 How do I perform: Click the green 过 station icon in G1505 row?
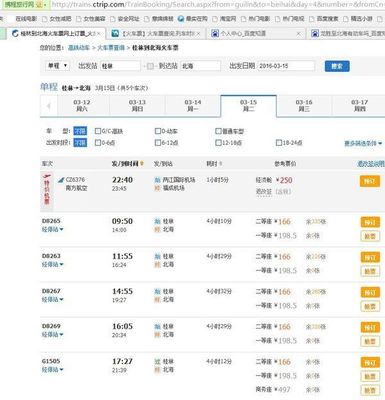coord(157,361)
